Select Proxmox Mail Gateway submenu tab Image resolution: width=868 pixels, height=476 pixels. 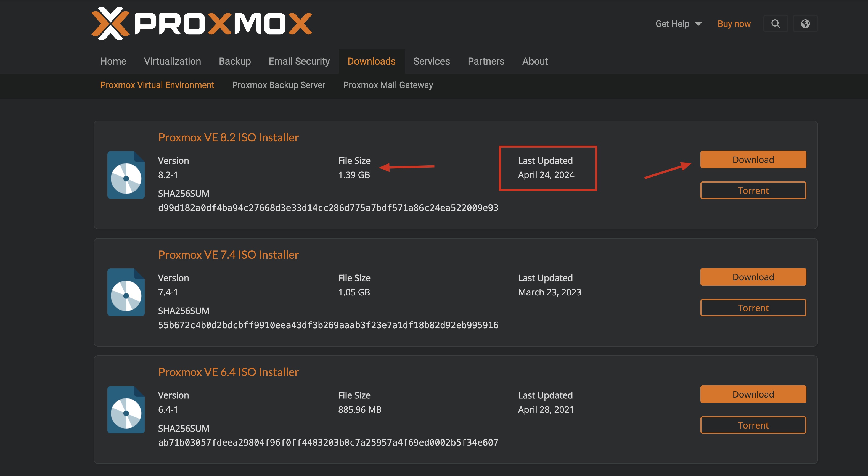coord(388,85)
